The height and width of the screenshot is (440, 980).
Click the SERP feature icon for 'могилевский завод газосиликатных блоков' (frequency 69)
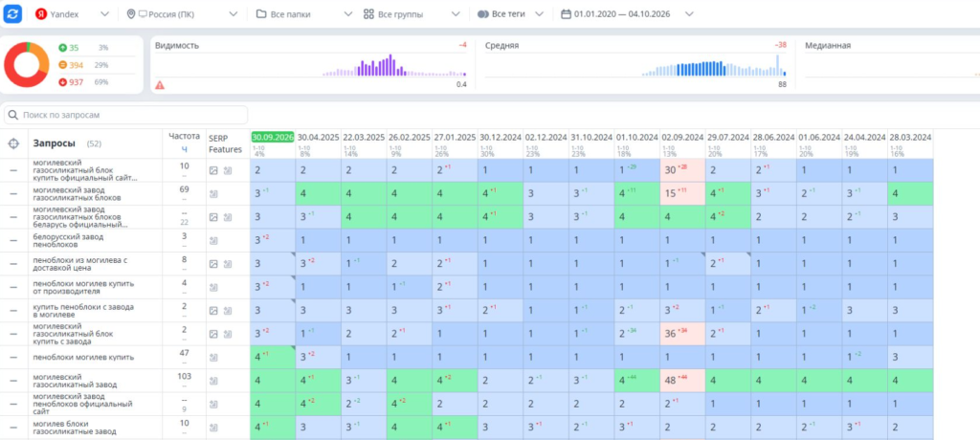click(x=213, y=194)
